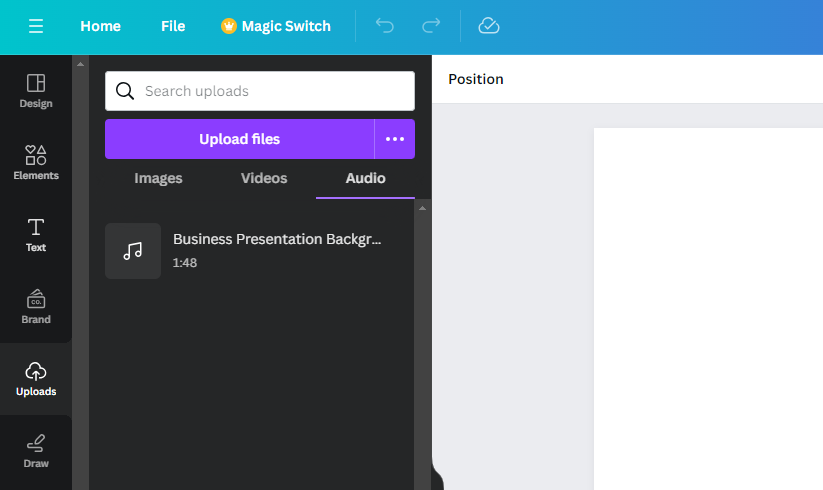Open the Elements side panel
This screenshot has height=490, width=823.
point(36,163)
